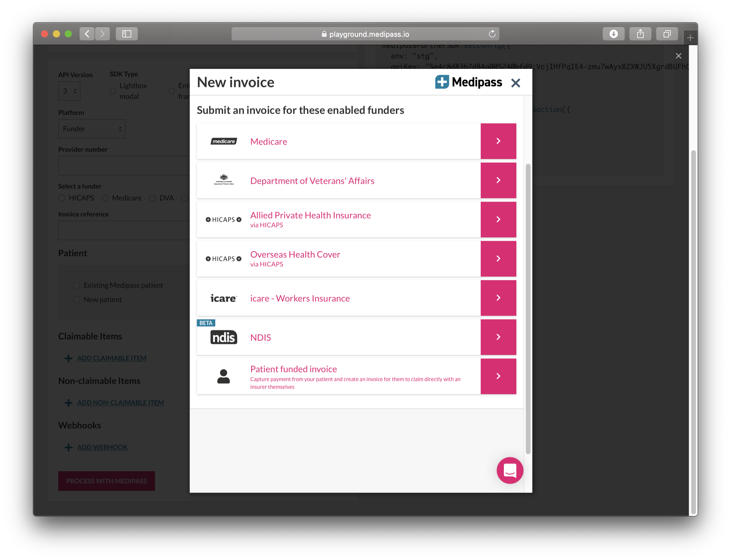Expand Allied Private Health Insurance chevron

(498, 219)
